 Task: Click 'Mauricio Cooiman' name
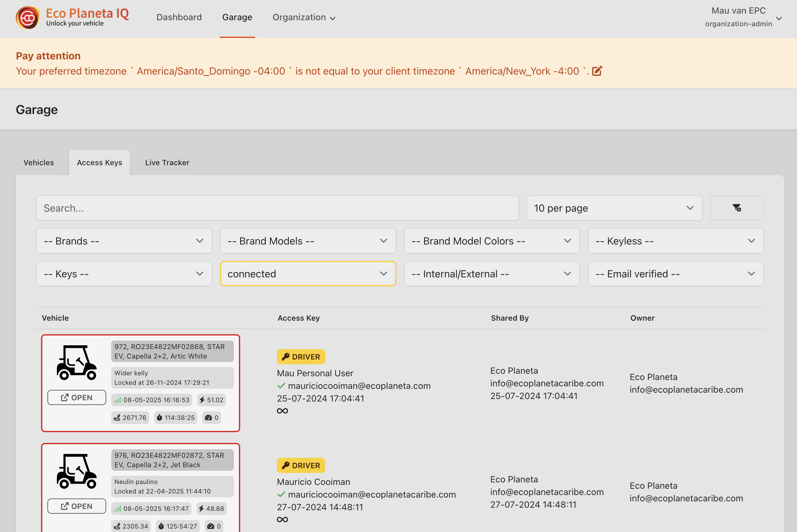point(313,482)
